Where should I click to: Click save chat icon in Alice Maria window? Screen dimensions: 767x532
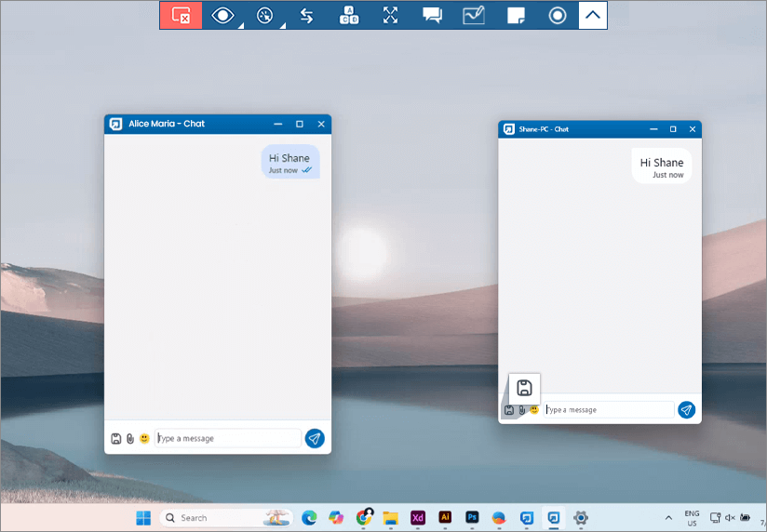tap(116, 438)
